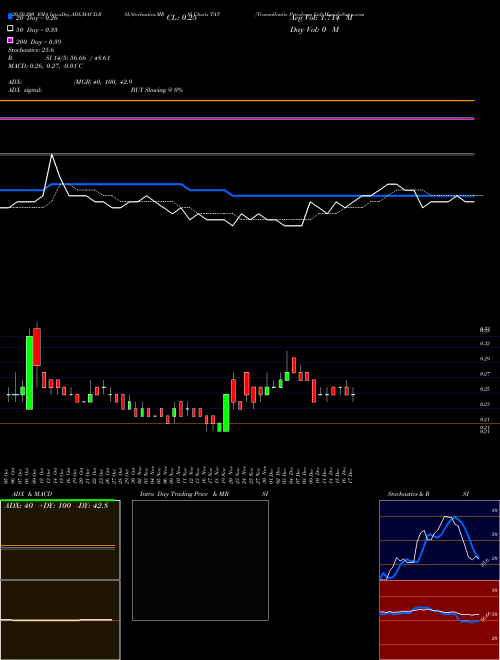Image resolution: width=500 pixels, height=660 pixels.
Task: Select the '50 Day = 0.33' label
Action: 37,30
